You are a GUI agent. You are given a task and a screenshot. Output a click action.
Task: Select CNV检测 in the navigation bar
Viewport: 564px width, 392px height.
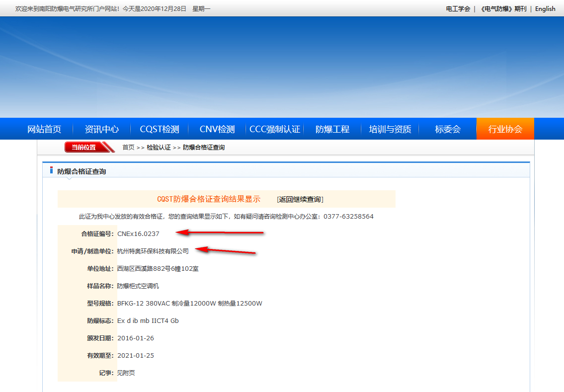(217, 129)
